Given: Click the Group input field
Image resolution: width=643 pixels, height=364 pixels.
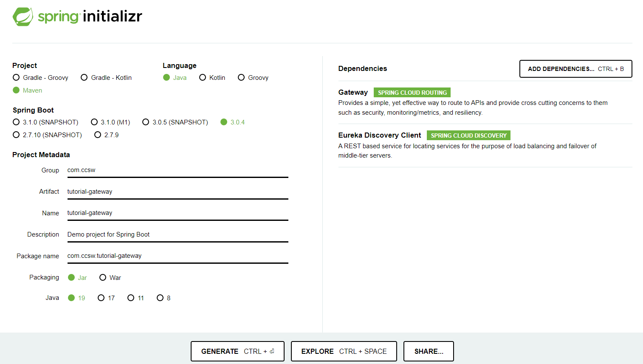Looking at the screenshot, I should tap(178, 170).
